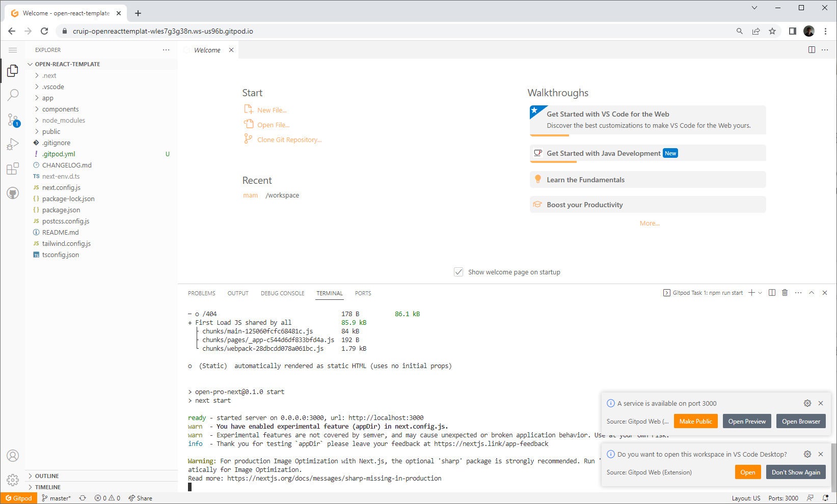Maximize the panel with up chevron
Viewport: 837px width, 504px height.
(812, 293)
